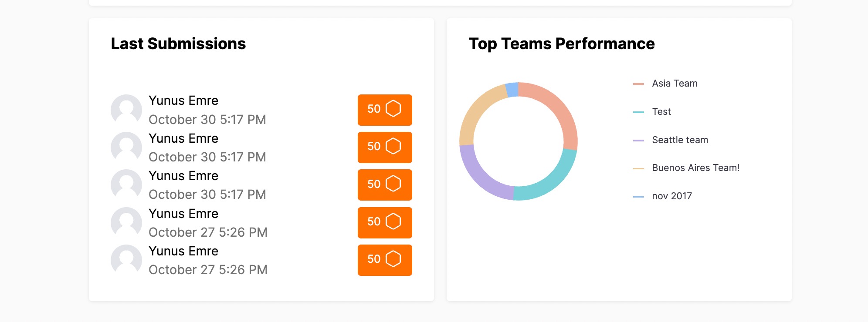868x322 pixels.
Task: Open the topmost Yunus Emre name link
Action: tap(183, 101)
